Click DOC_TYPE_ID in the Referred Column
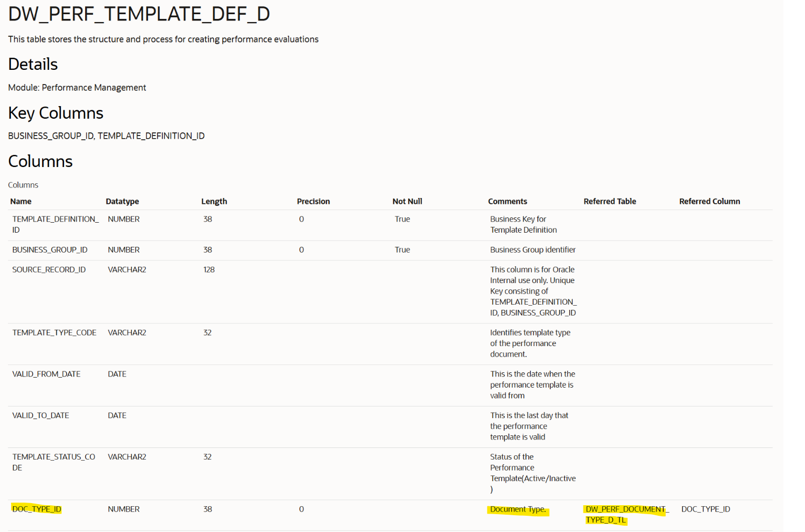The height and width of the screenshot is (532, 805). (x=706, y=509)
